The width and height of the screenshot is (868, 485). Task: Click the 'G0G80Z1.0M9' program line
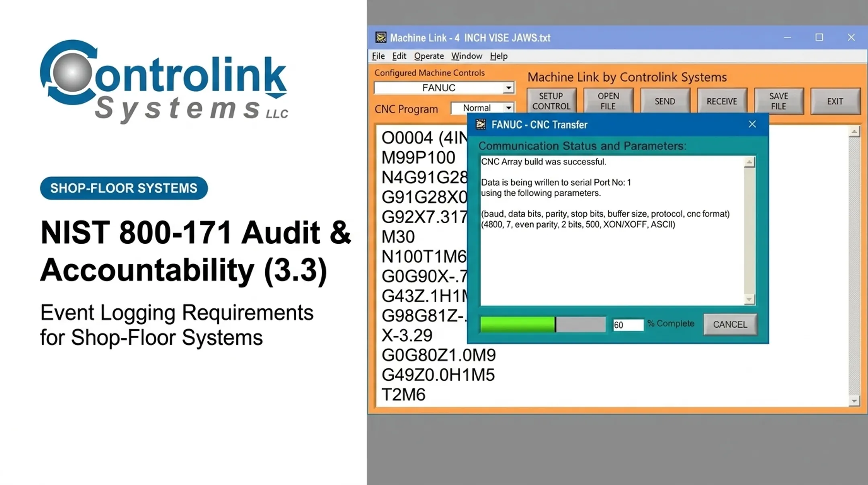coord(438,355)
